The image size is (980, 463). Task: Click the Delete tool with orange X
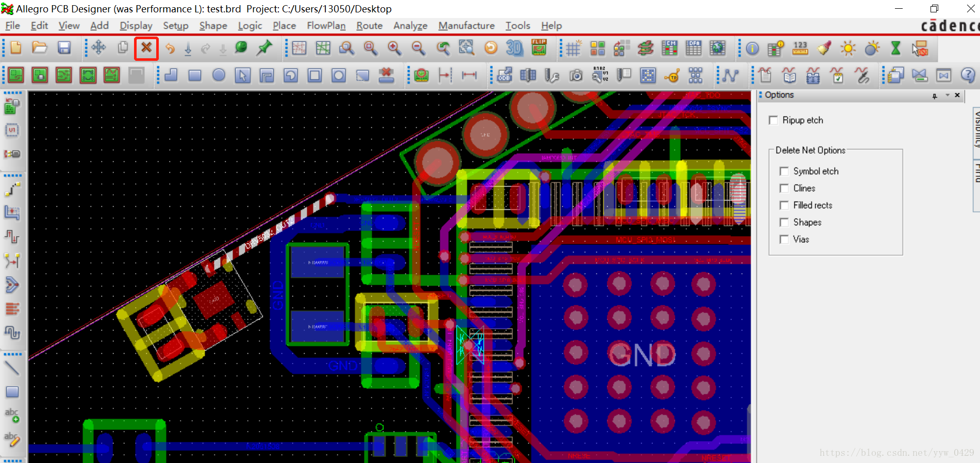pos(146,48)
